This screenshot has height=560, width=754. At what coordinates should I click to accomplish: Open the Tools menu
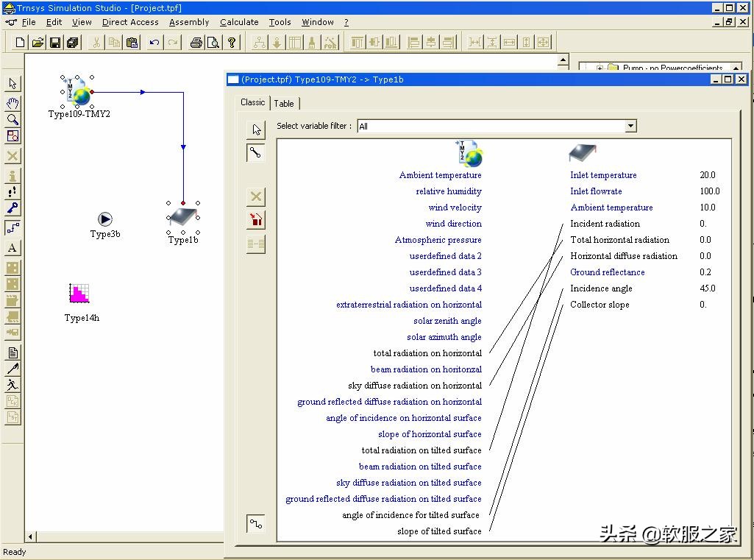[x=280, y=22]
